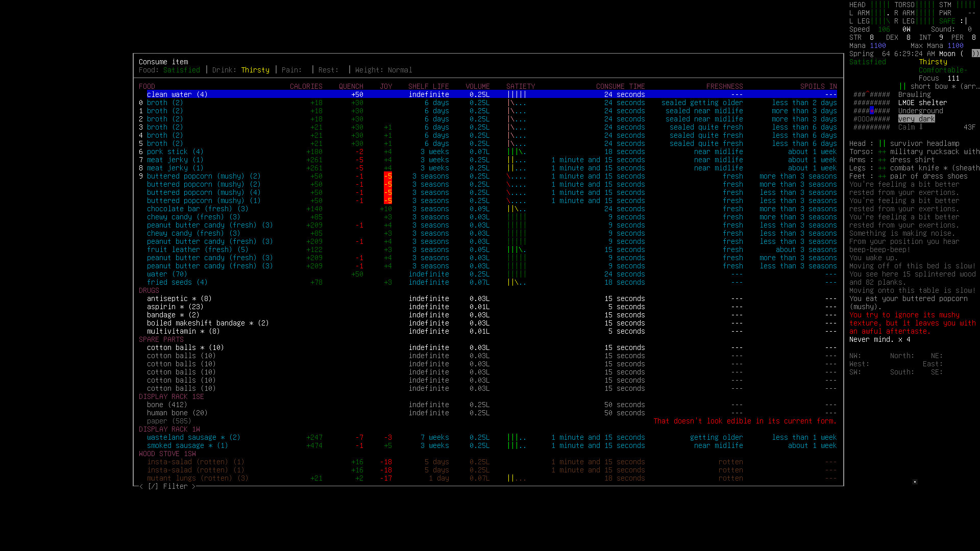Select pork stick (4) food item
The image size is (980, 551).
coord(175,152)
